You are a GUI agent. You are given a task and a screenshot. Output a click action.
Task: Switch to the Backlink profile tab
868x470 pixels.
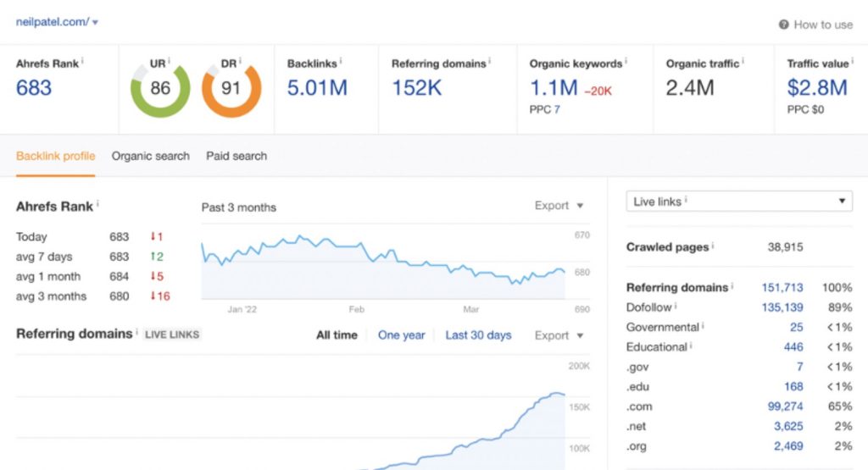(x=55, y=156)
